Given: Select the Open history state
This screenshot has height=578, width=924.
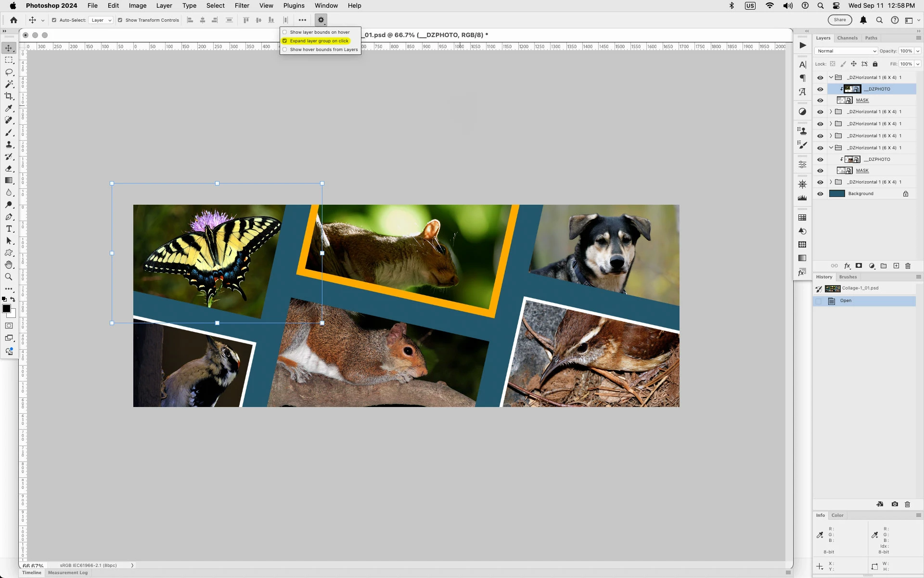Looking at the screenshot, I should 846,301.
